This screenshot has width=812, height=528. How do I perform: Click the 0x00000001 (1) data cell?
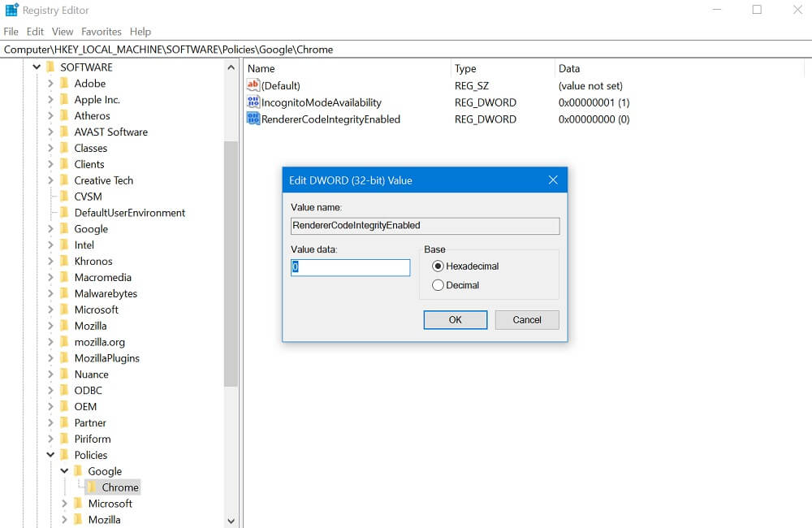(594, 102)
